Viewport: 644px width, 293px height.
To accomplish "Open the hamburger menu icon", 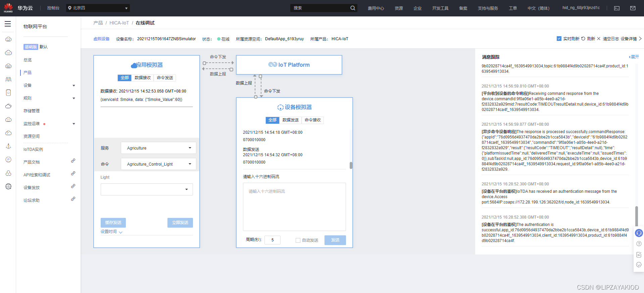I will pos(8,24).
